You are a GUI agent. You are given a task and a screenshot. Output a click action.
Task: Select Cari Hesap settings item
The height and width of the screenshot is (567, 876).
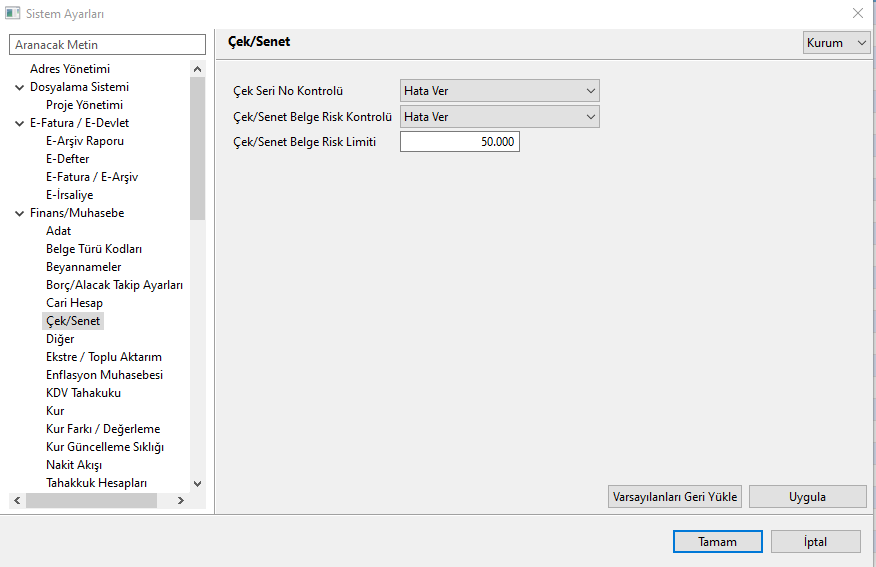pyautogui.click(x=75, y=303)
